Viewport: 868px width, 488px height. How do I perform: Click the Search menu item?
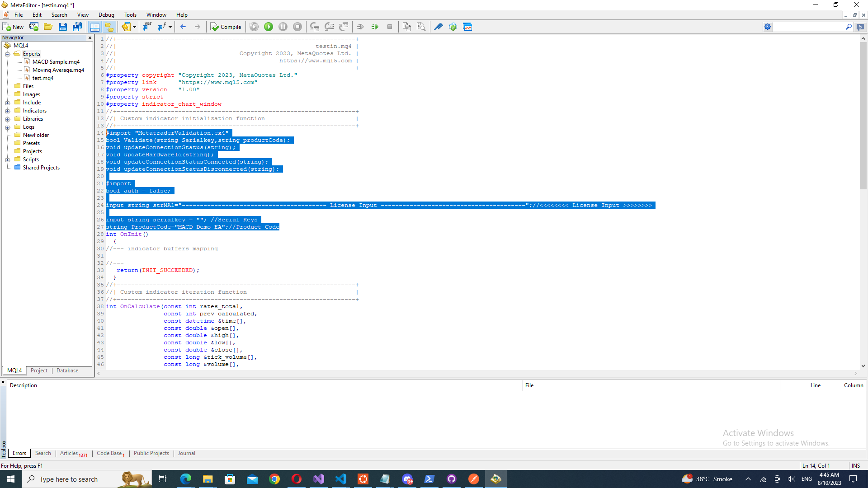pos(59,15)
